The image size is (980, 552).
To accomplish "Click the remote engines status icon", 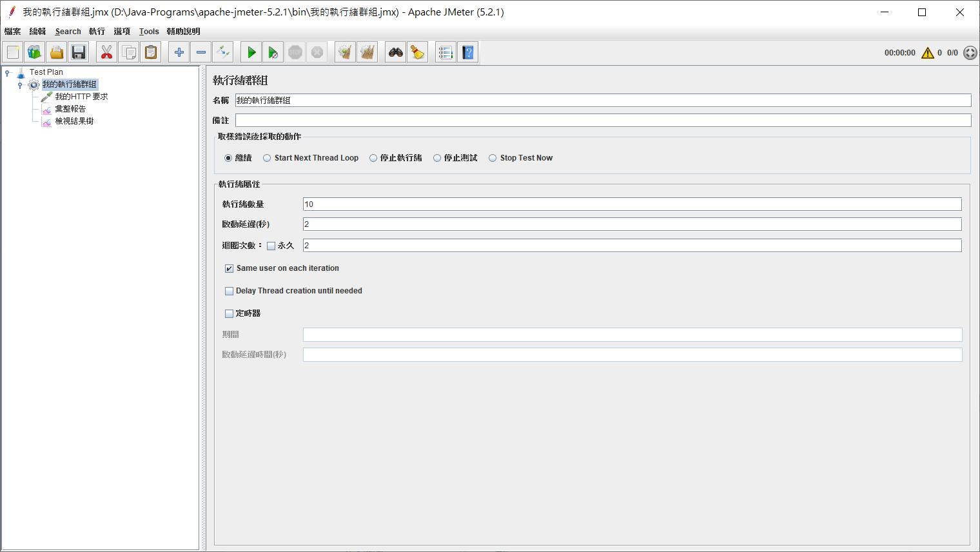I will [970, 53].
